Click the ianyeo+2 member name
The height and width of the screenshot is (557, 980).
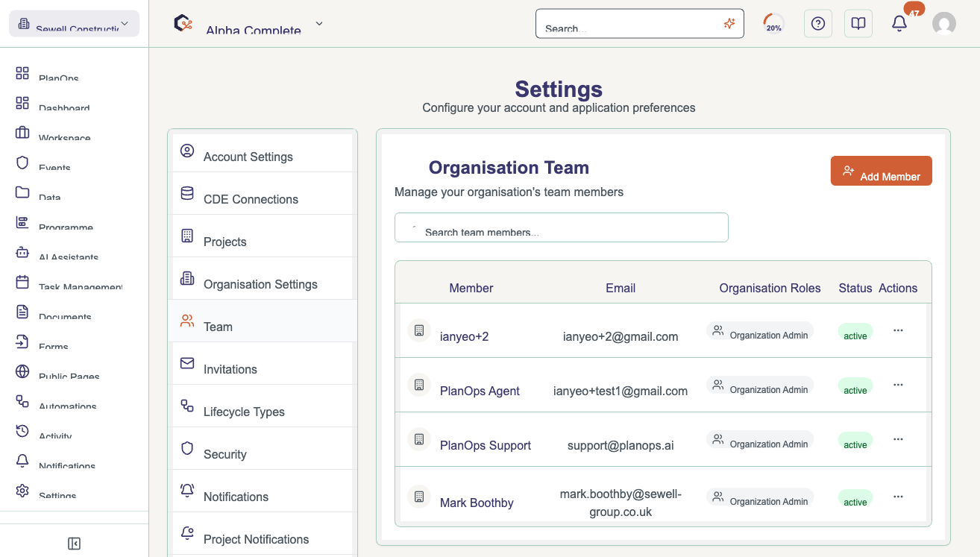coord(464,336)
